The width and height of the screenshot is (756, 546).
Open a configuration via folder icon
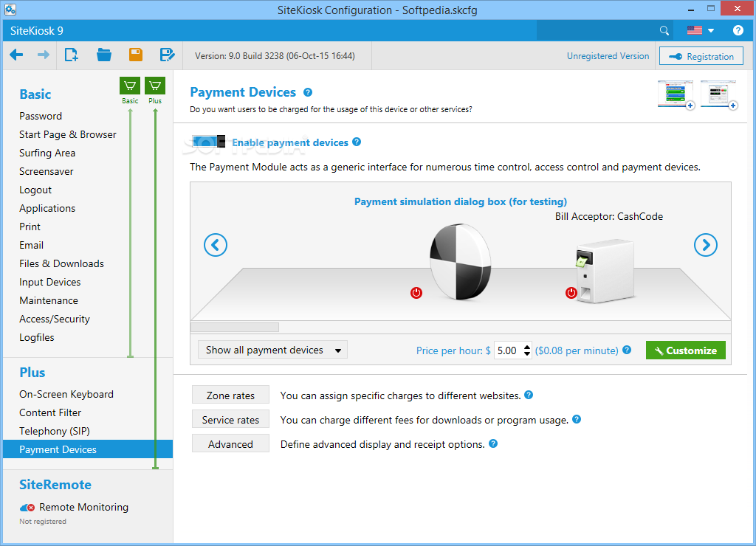click(x=103, y=55)
